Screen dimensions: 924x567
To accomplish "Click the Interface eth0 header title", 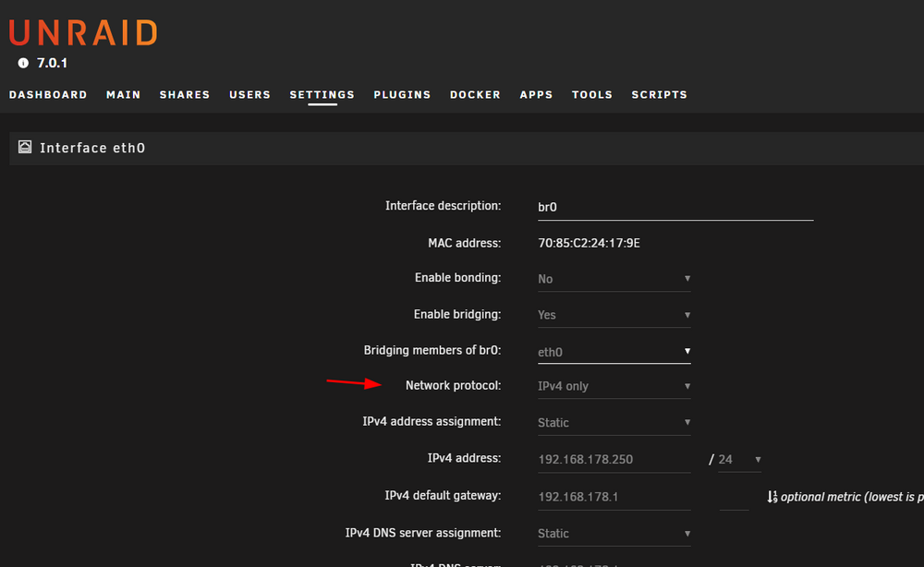I will tap(92, 148).
